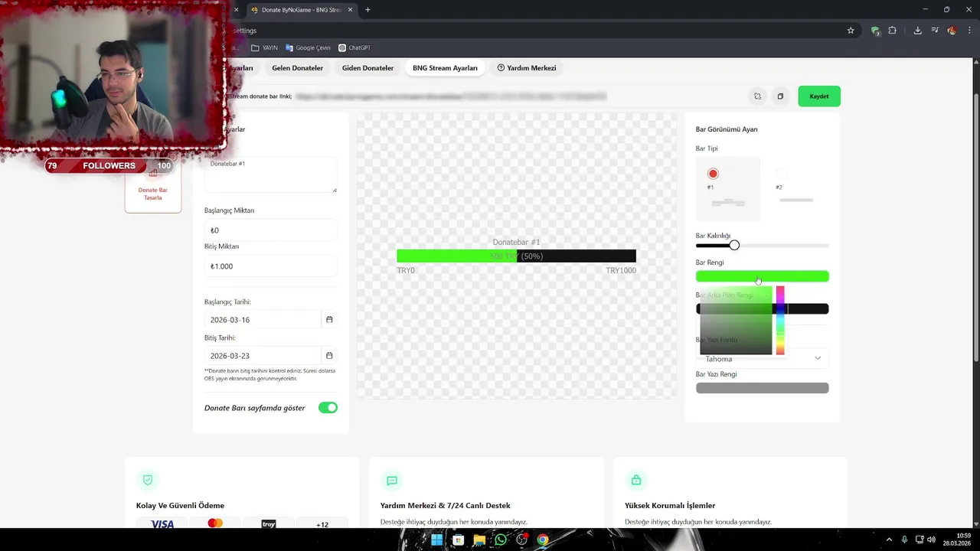Click the Bar Kalınlığı slider handle
The height and width of the screenshot is (551, 980).
[734, 245]
